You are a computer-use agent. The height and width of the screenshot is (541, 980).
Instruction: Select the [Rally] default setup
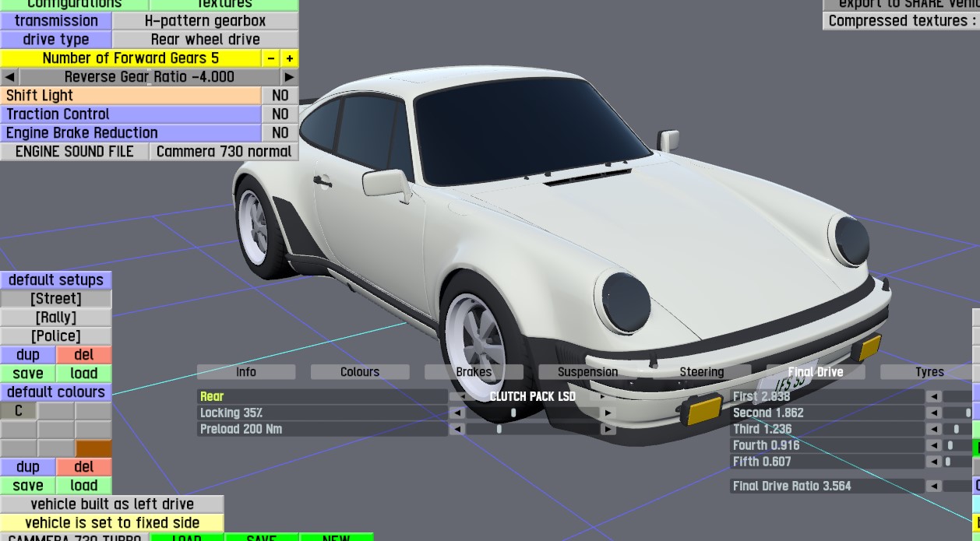click(x=56, y=318)
